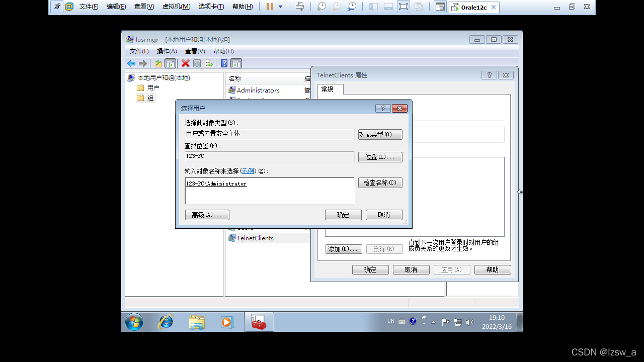This screenshot has height=362, width=644.
Task: Select the Administrators group row
Action: click(254, 90)
